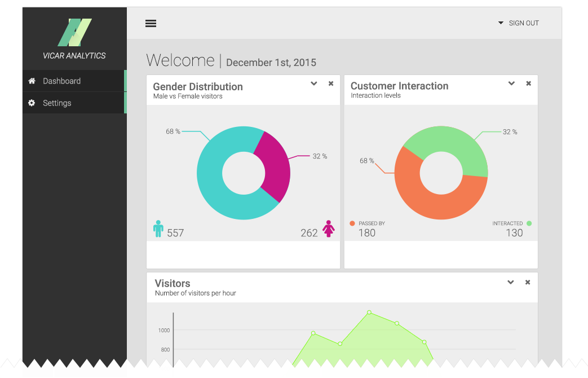Open Settings from the sidebar
Image resolution: width=588 pixels, height=378 pixels.
[58, 103]
